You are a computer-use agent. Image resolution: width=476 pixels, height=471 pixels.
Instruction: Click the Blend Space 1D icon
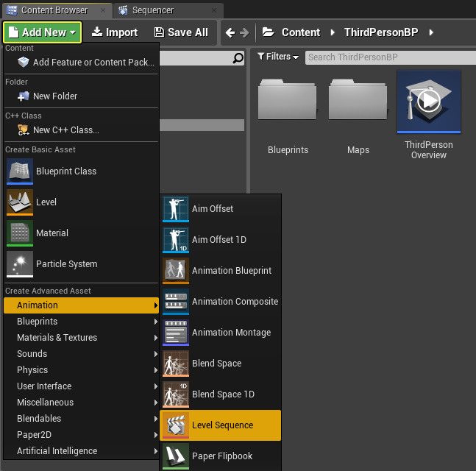pyautogui.click(x=176, y=394)
